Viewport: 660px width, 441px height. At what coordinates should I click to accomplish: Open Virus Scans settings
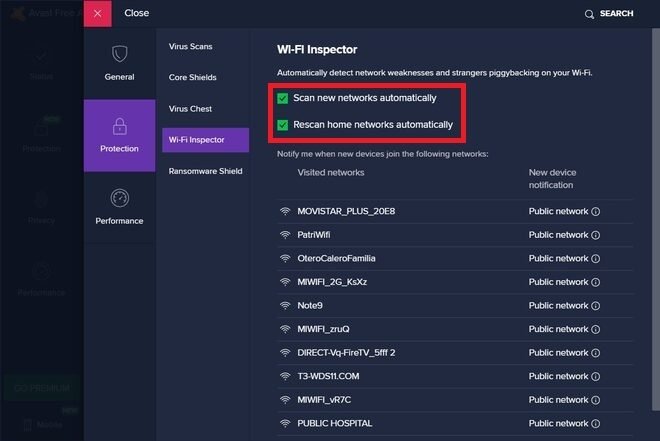[x=190, y=46]
